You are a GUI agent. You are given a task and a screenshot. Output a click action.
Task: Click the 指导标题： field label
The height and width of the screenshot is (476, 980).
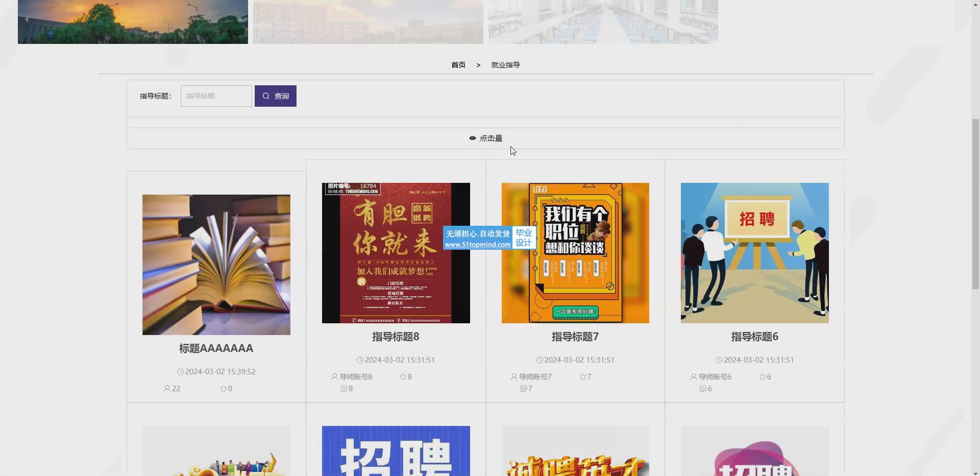click(156, 96)
